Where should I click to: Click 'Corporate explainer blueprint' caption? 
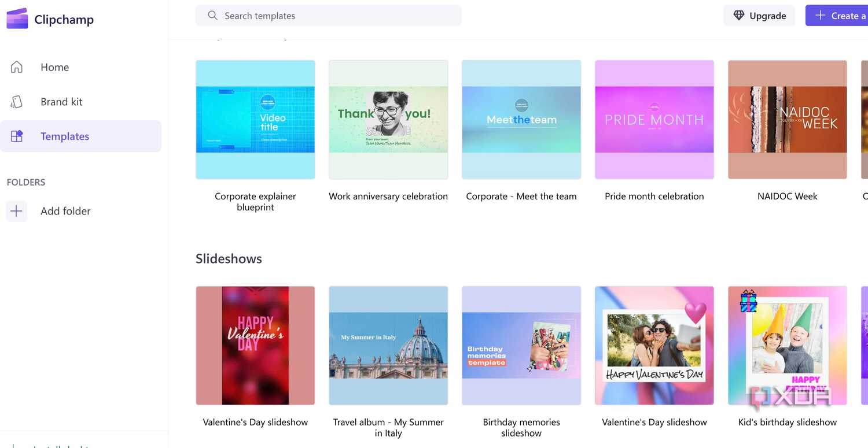(x=255, y=202)
